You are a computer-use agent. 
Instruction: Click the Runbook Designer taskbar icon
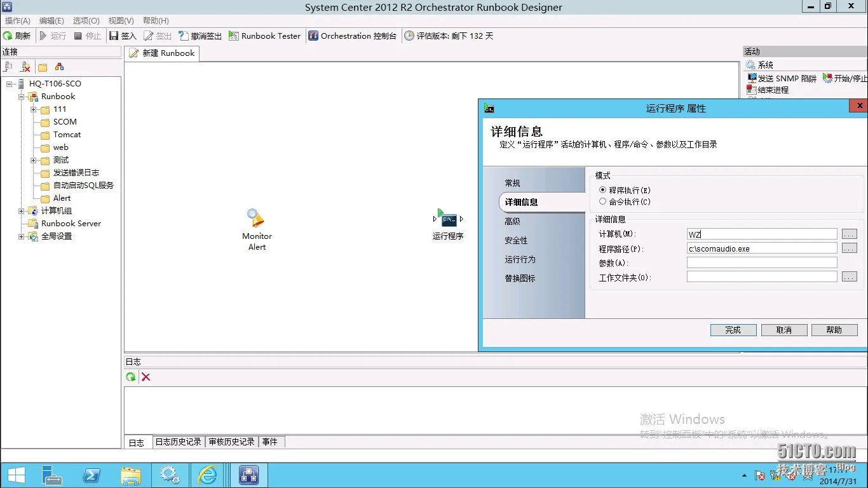(x=248, y=475)
